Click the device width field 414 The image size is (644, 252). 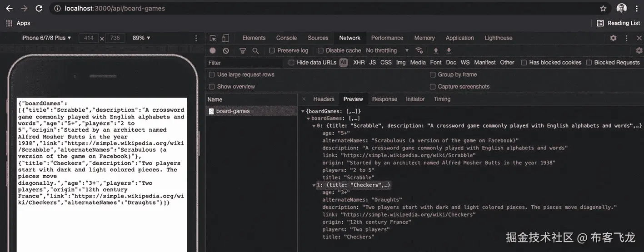point(89,38)
